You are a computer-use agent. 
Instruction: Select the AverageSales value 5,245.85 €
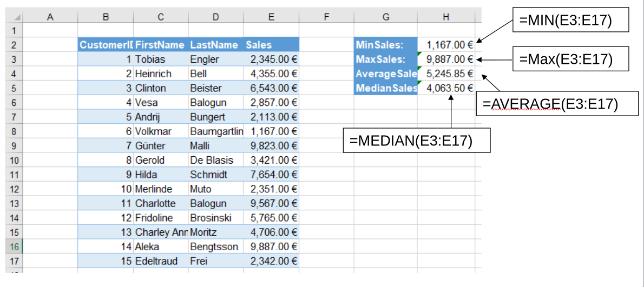[446, 74]
